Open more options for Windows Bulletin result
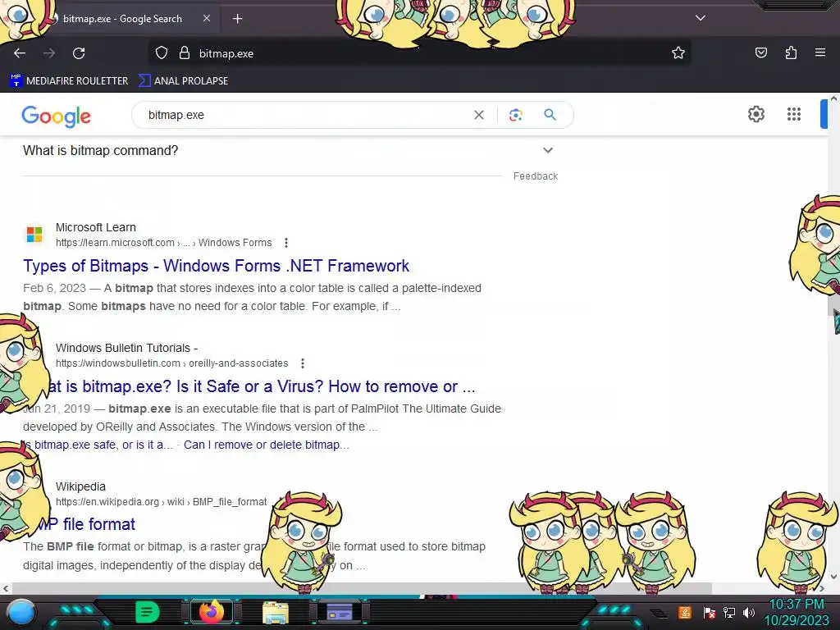840x630 pixels. [303, 363]
